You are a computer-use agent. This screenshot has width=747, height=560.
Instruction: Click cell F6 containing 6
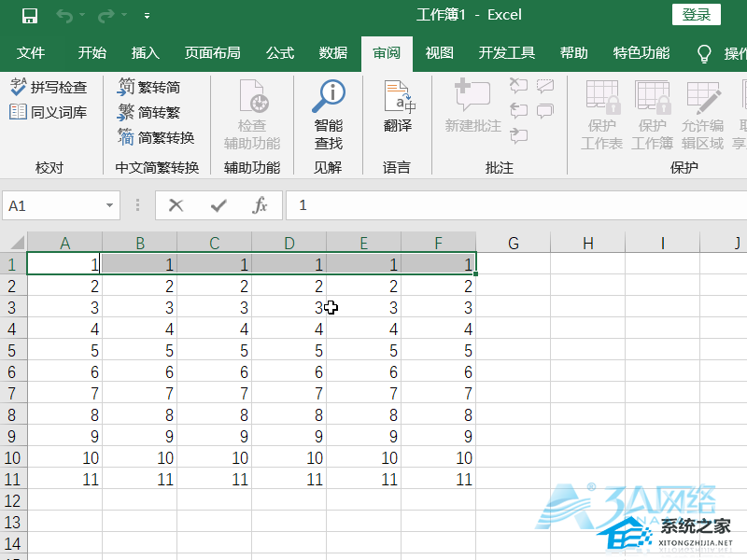[438, 371]
